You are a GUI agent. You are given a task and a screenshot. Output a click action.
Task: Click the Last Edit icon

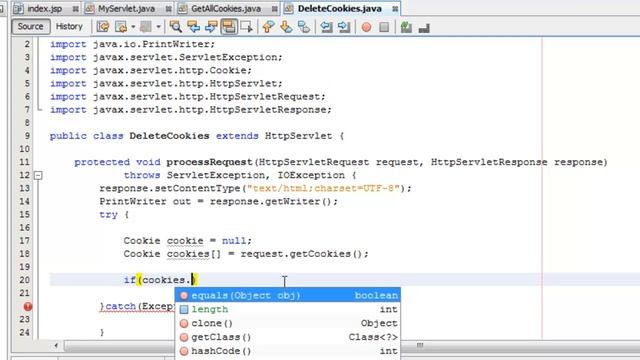103,27
